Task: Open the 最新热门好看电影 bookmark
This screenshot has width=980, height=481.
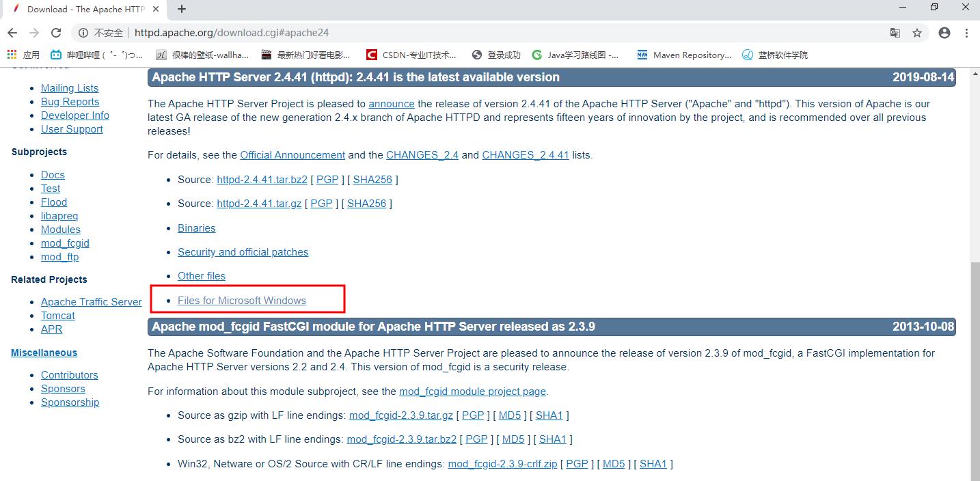Action: [x=306, y=55]
